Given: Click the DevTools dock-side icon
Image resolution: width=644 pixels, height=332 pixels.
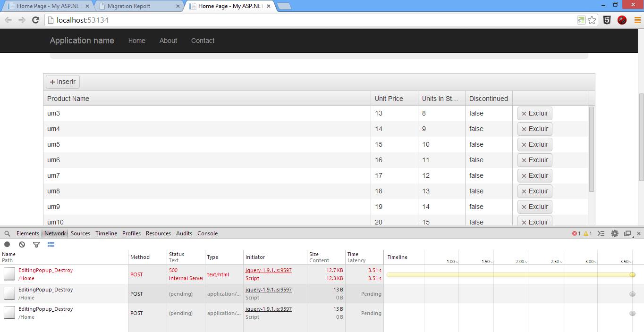Looking at the screenshot, I should [627, 233].
